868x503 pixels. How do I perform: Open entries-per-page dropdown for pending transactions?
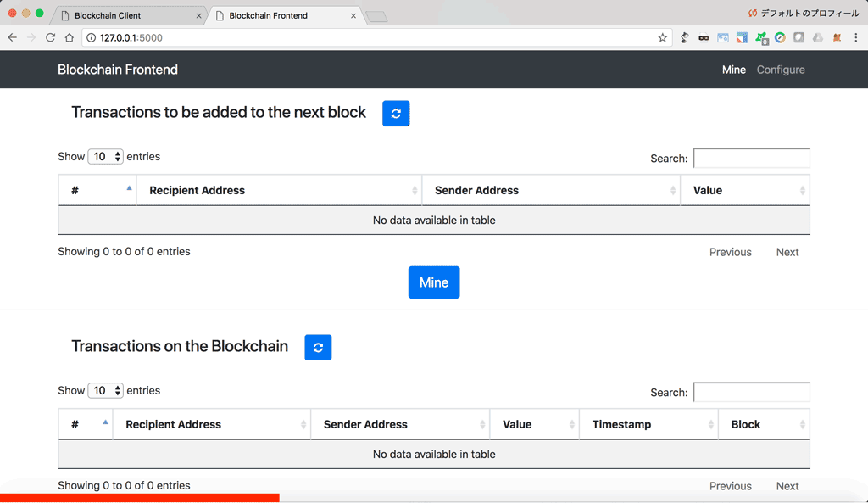coord(106,157)
